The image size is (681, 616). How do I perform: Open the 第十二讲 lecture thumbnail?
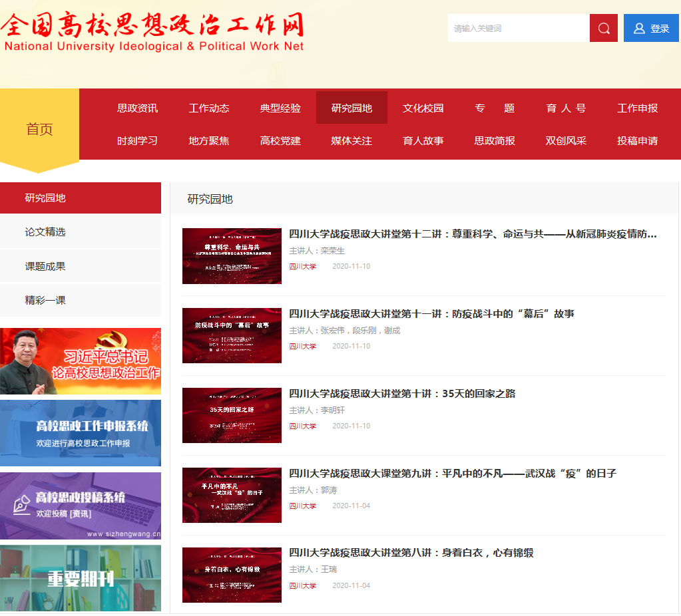click(232, 256)
